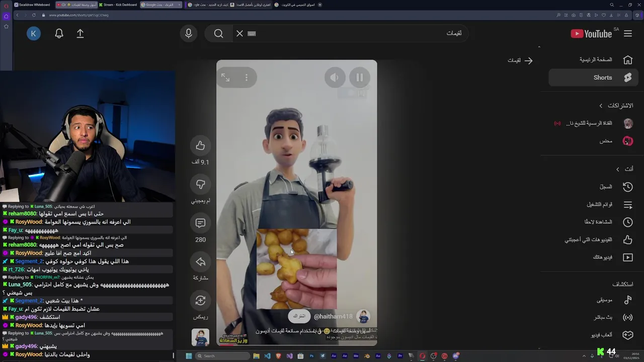The width and height of the screenshot is (644, 362).
Task: Open the notifications bell
Action: 59,34
